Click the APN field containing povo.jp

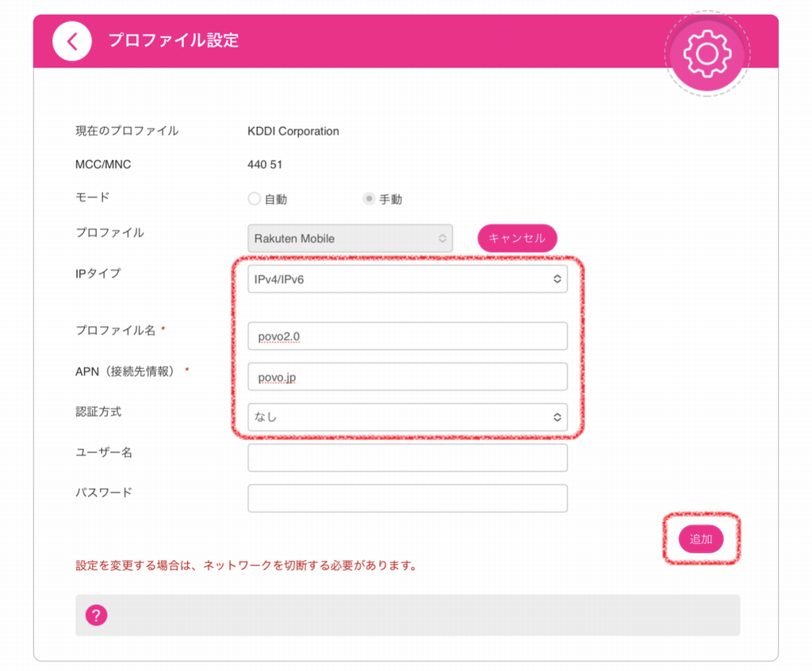[x=408, y=377]
